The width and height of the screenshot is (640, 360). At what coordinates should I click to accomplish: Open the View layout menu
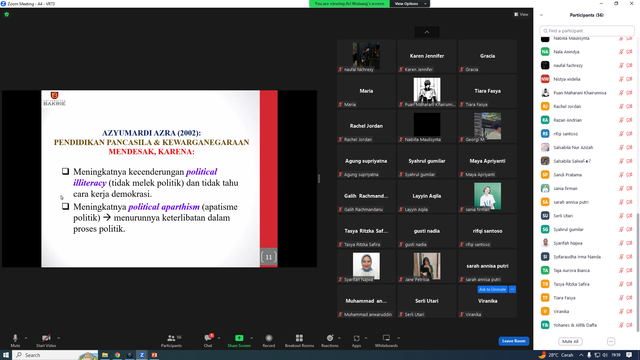pos(521,14)
